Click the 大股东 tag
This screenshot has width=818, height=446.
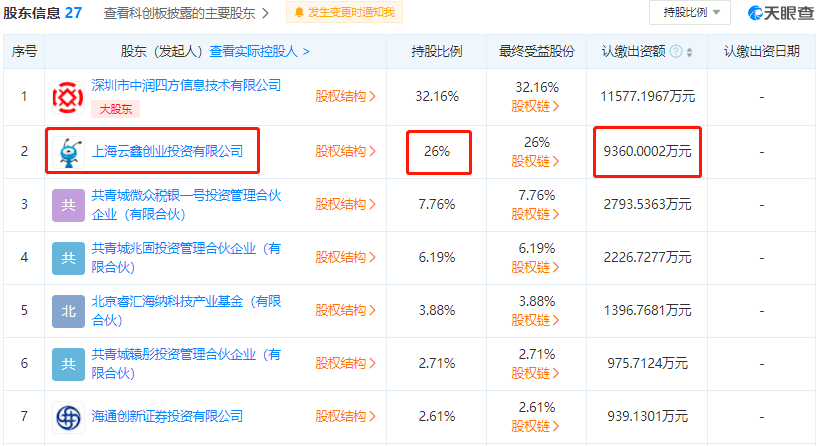click(115, 109)
